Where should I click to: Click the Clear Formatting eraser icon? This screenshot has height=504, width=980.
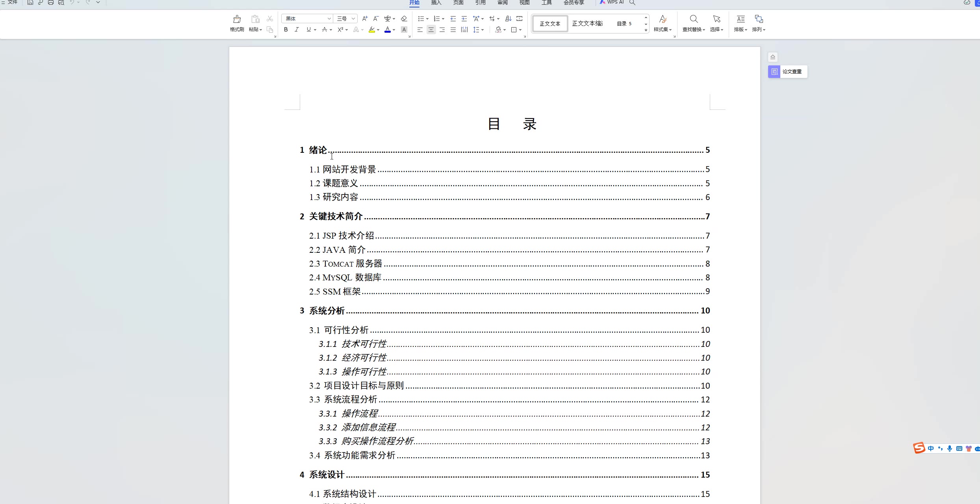pos(404,19)
